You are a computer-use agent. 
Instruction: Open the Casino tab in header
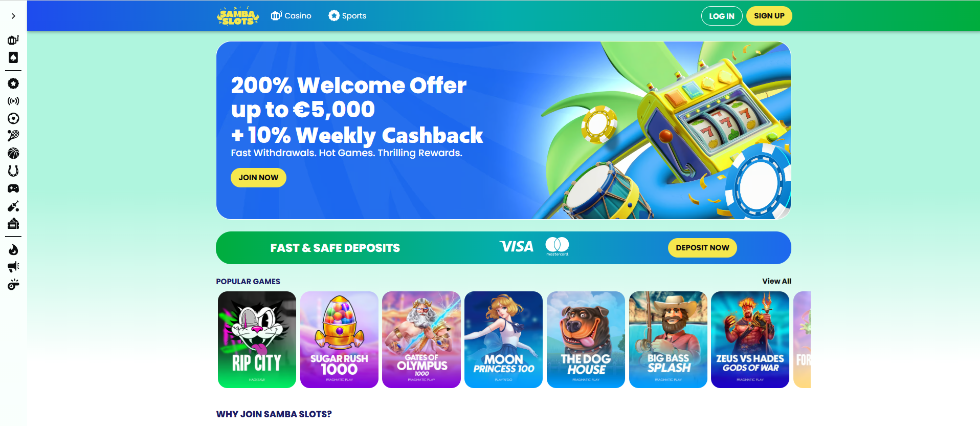tap(291, 16)
